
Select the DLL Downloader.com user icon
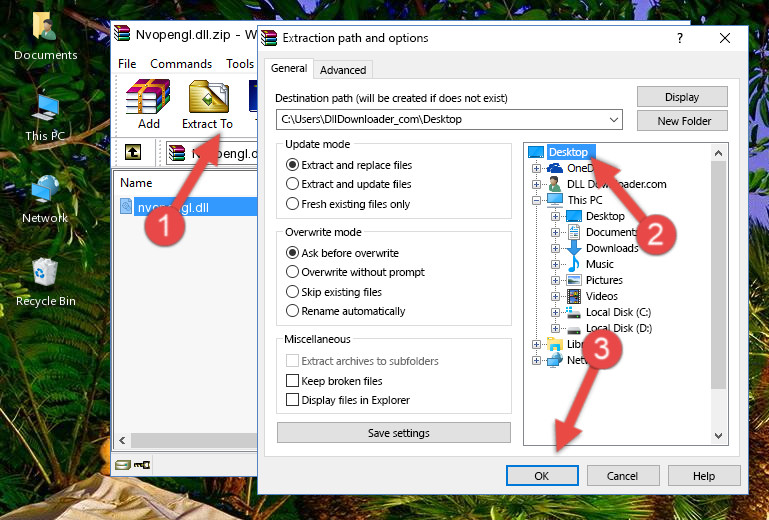coord(555,184)
